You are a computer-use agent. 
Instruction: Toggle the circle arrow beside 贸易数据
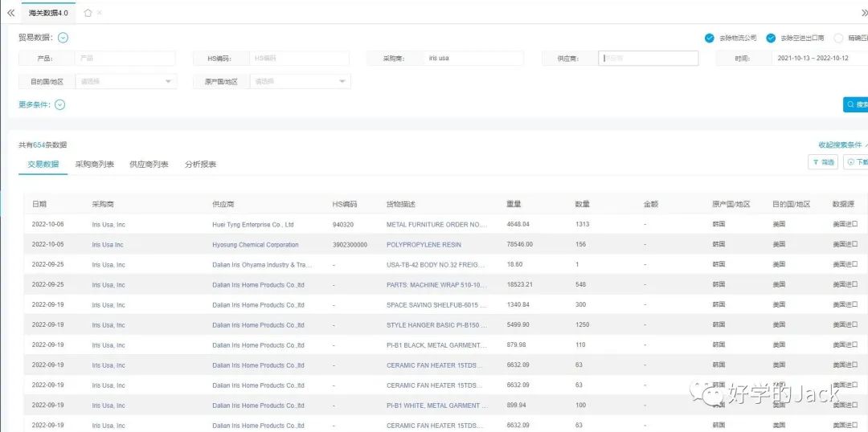tap(63, 38)
